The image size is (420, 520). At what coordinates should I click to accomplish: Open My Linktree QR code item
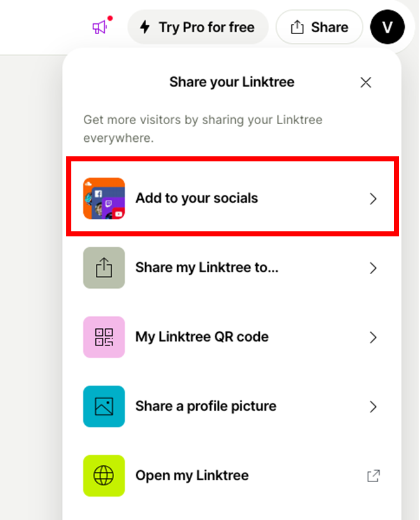232,337
